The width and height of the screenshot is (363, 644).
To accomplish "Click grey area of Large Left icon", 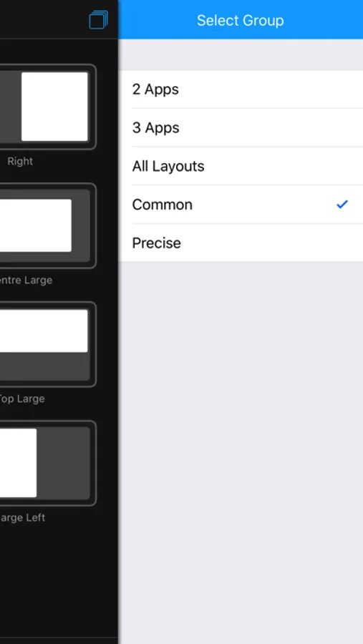I will click(x=63, y=463).
